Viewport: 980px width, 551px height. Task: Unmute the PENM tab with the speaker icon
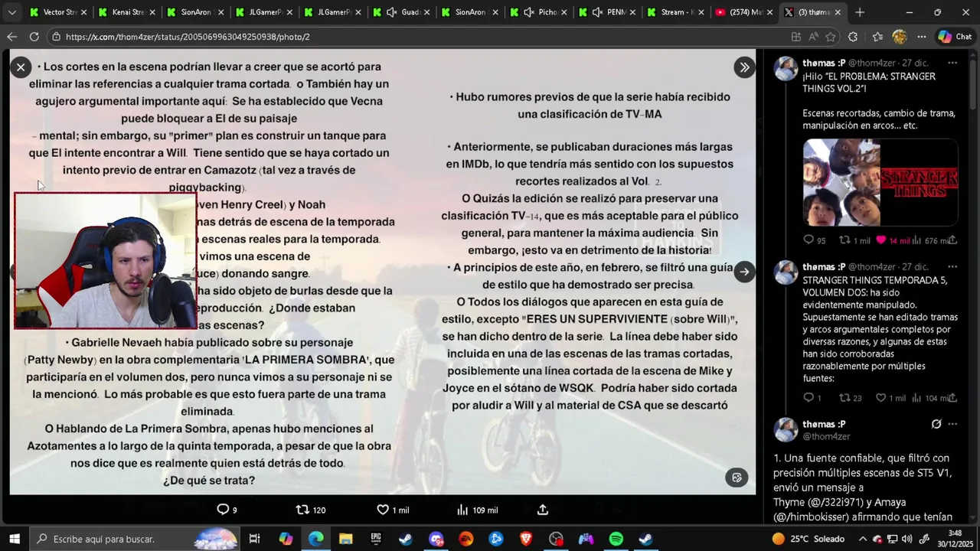tap(597, 12)
